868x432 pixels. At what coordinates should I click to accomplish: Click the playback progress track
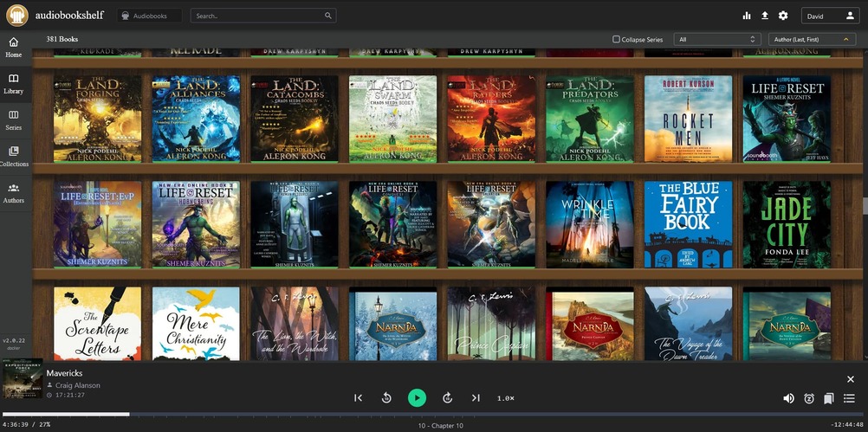[434, 414]
